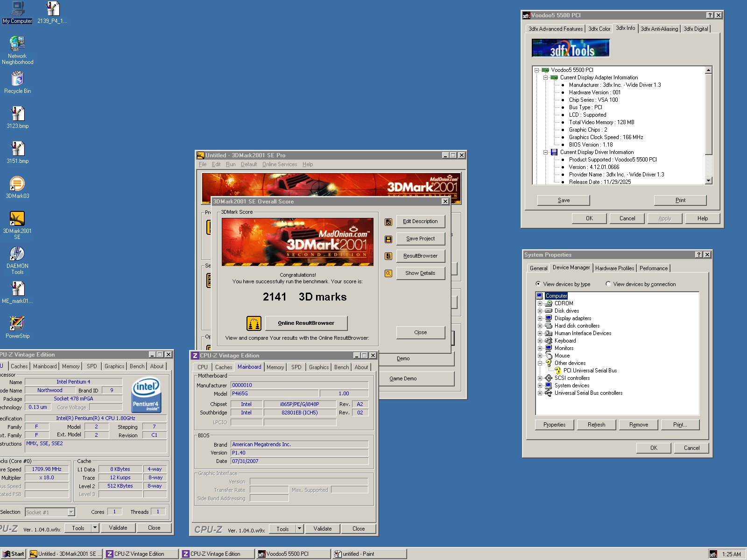747x560 pixels.
Task: Select View devices by type radio button
Action: (538, 284)
